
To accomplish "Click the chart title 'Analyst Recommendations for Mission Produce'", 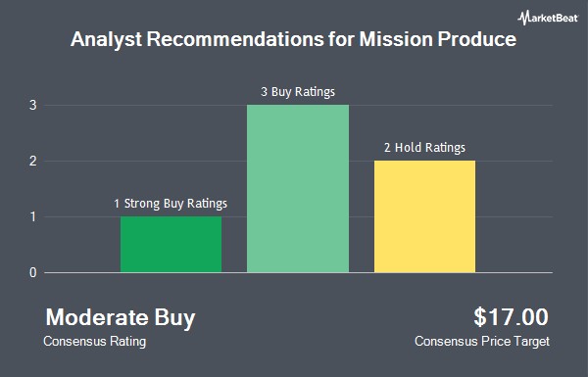I will click(294, 39).
